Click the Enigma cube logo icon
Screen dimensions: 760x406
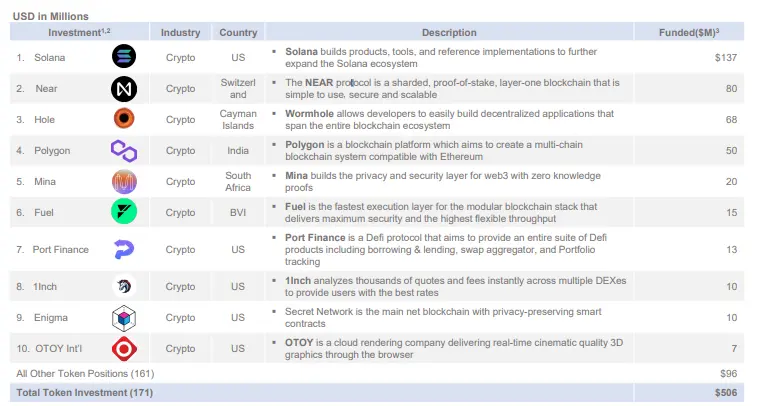coord(124,318)
